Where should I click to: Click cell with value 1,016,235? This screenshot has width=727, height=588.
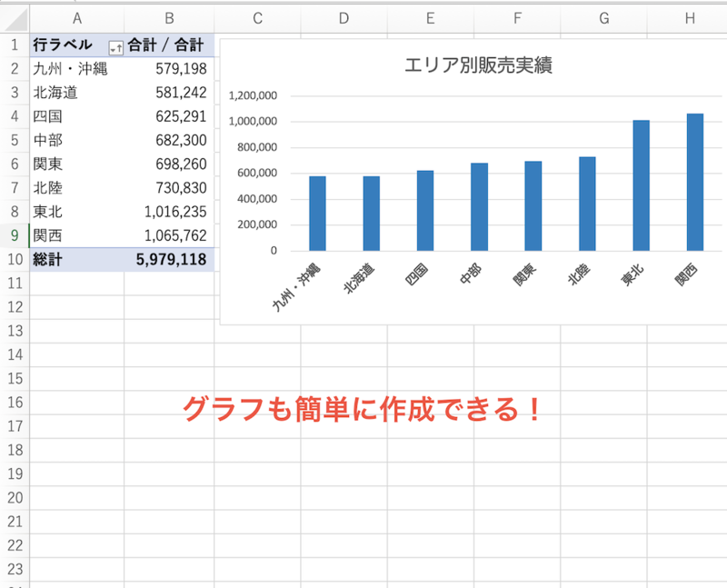[169, 212]
